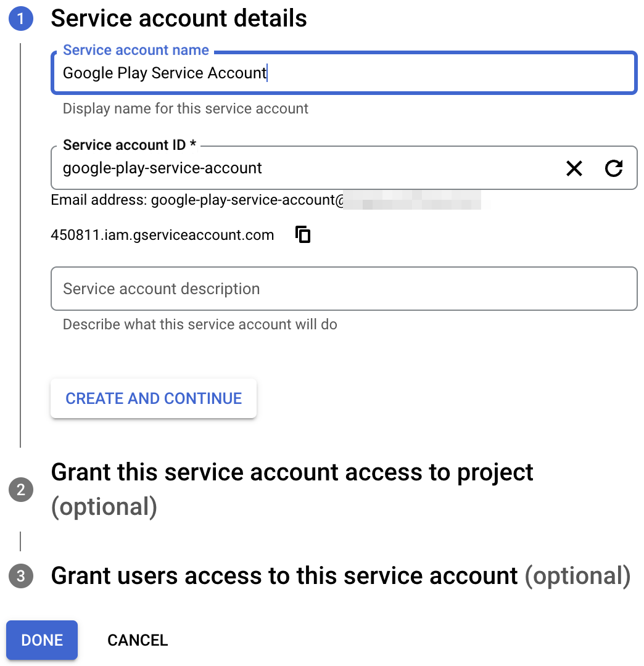Image resolution: width=644 pixels, height=666 pixels.
Task: Click the Describe what this account will do hint
Action: [x=200, y=324]
